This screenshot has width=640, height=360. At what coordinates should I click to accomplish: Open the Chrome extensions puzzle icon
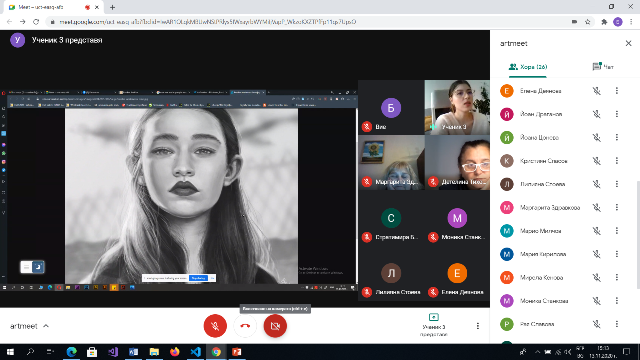pos(604,22)
